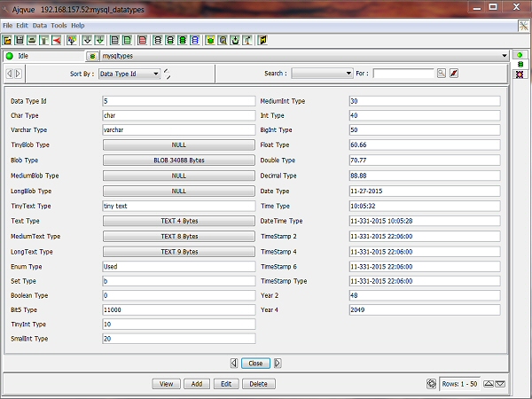Open the BLOB 34088 Bytes field button
Image resolution: width=532 pixels, height=399 pixels.
click(179, 160)
